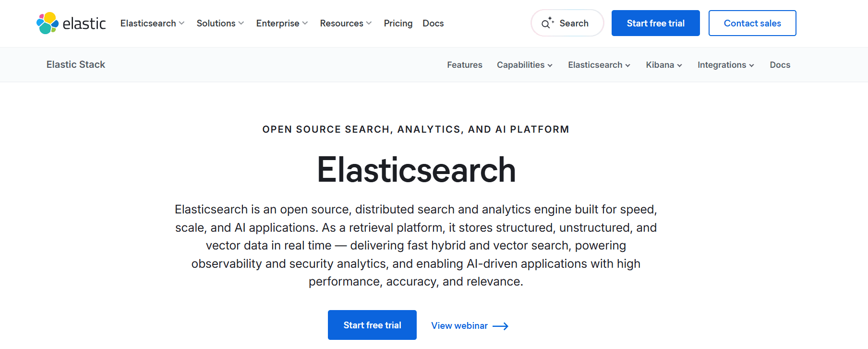Click Start free trial below the description

click(x=372, y=325)
